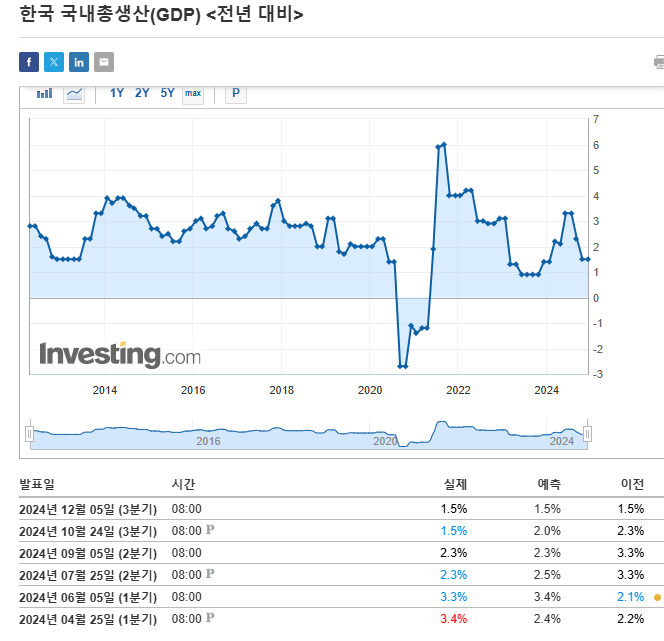Click the print icon at right edge
This screenshot has width=664, height=641.
pyautogui.click(x=659, y=63)
